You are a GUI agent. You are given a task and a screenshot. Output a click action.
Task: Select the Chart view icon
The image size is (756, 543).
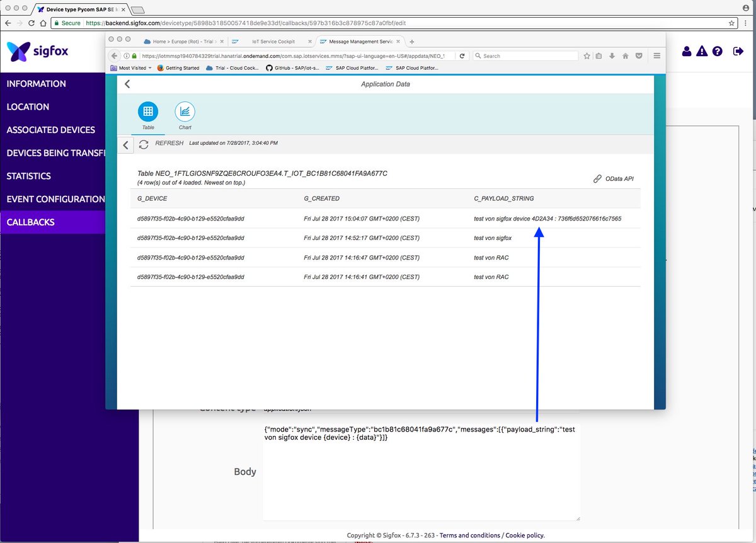click(x=185, y=111)
